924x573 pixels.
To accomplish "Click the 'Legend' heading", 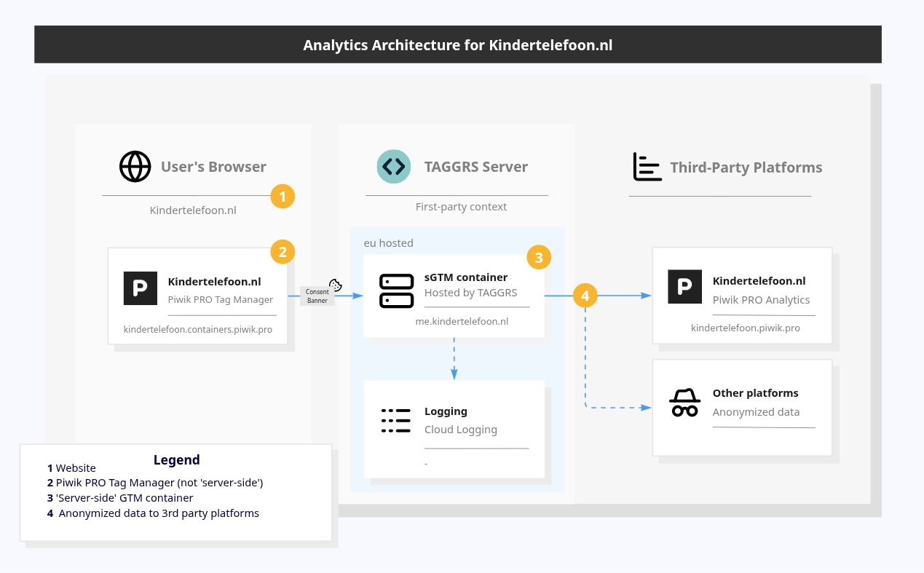I will pos(176,460).
